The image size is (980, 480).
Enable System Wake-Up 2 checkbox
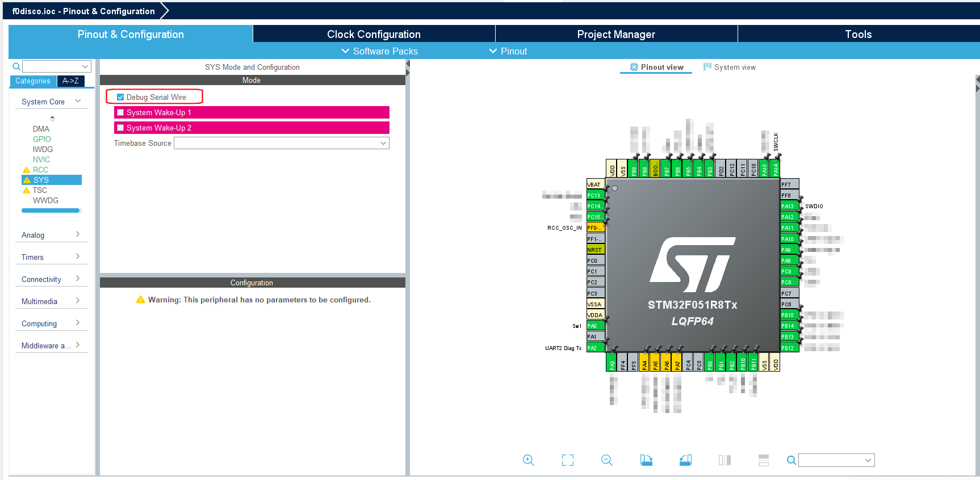(120, 128)
